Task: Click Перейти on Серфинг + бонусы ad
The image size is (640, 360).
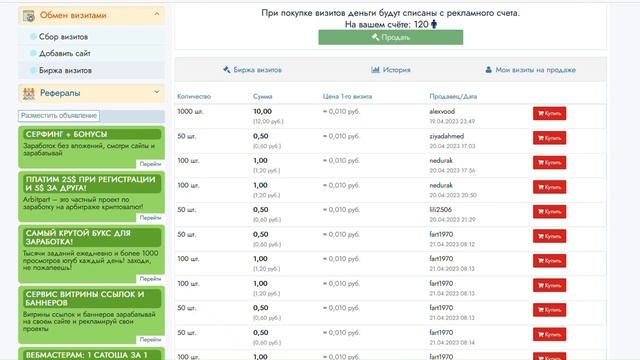Action: click(x=150, y=164)
